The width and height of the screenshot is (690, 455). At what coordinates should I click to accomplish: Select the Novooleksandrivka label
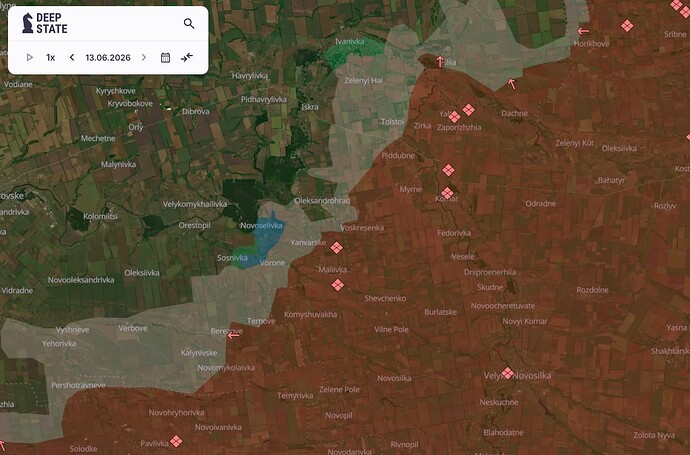(x=81, y=280)
